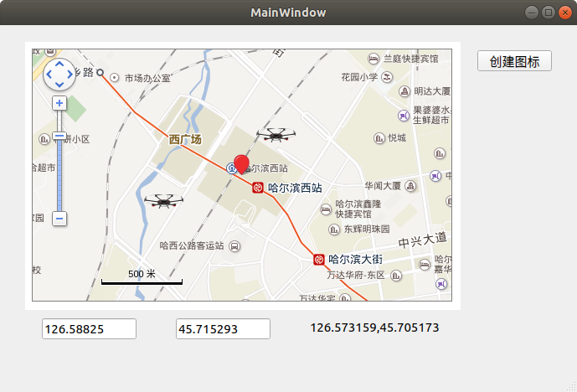Screen dimensions: 577x392
Task: Click the 西广场 map label
Action: coord(185,139)
